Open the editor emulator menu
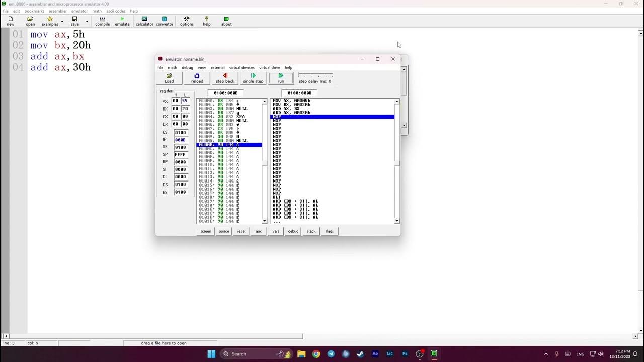The height and width of the screenshot is (362, 644). (79, 11)
